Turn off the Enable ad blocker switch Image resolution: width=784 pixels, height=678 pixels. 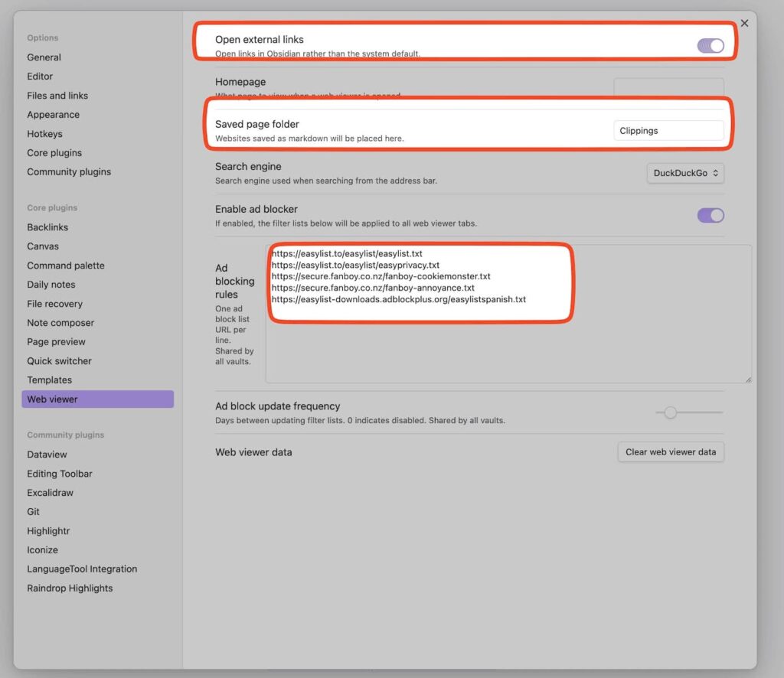710,215
